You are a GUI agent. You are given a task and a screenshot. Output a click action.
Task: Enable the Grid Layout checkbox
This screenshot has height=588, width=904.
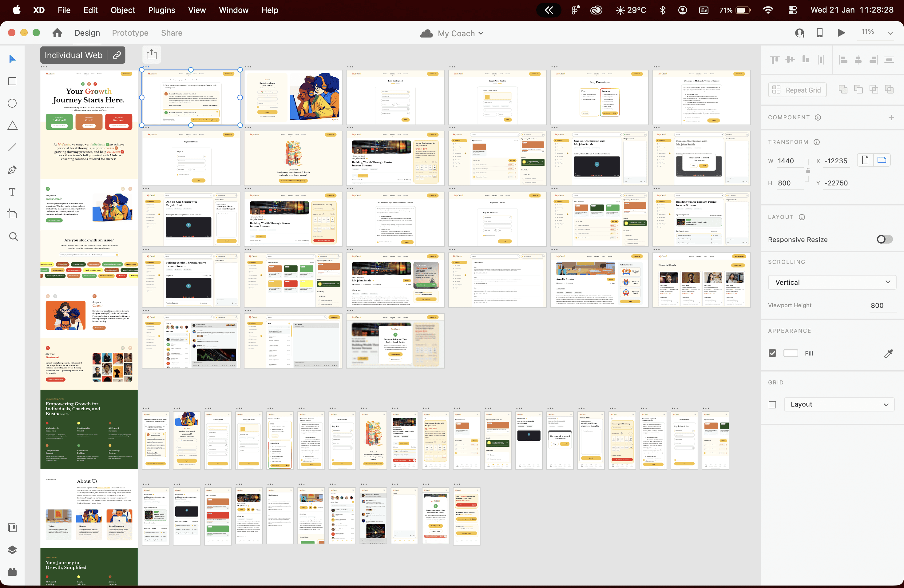point(772,404)
